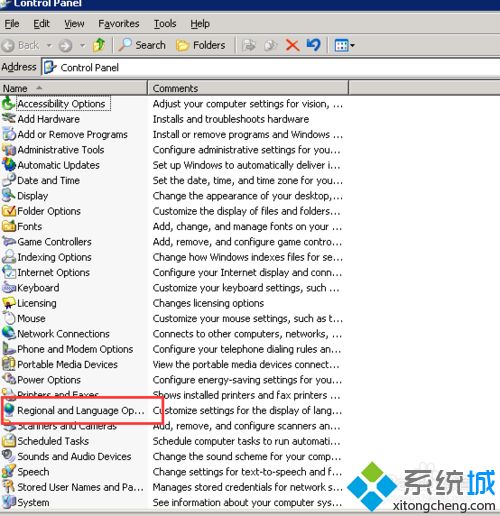This screenshot has height=516, width=500.
Task: Open the Indexing Options icon
Action: tap(8, 257)
